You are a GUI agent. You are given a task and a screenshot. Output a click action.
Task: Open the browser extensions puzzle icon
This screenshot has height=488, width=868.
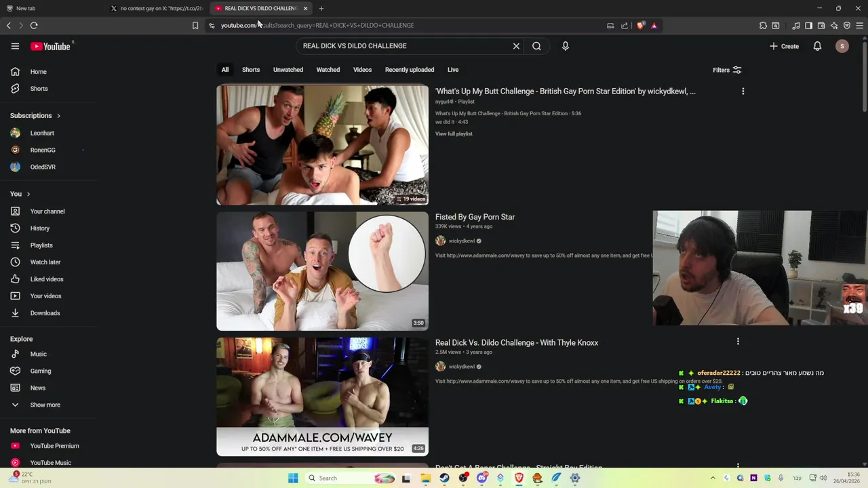pyautogui.click(x=763, y=25)
